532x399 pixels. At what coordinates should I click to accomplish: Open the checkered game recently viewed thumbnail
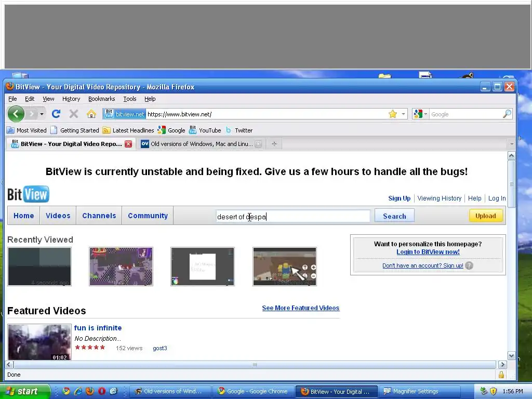(121, 267)
